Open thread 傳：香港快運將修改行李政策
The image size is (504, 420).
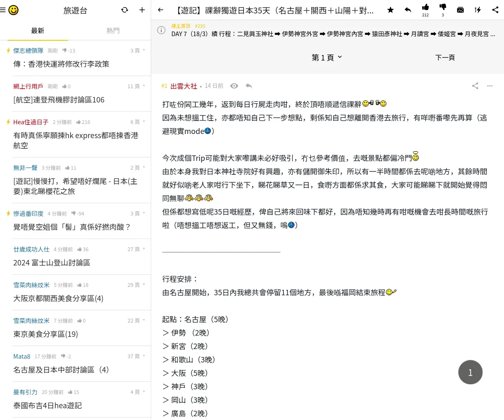point(61,64)
